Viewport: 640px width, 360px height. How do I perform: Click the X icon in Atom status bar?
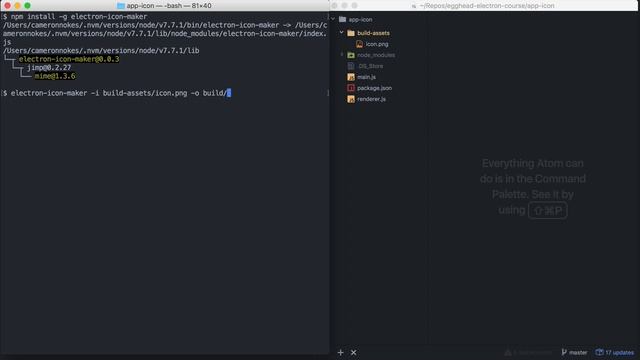point(353,352)
